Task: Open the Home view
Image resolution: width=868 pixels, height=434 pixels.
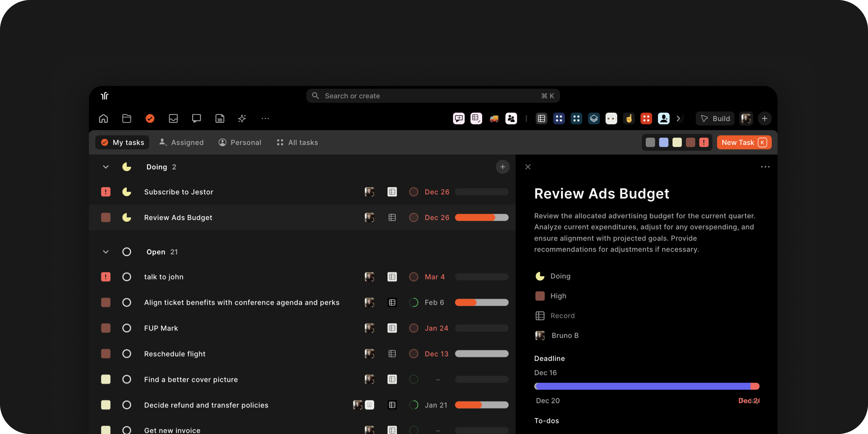Action: [103, 118]
